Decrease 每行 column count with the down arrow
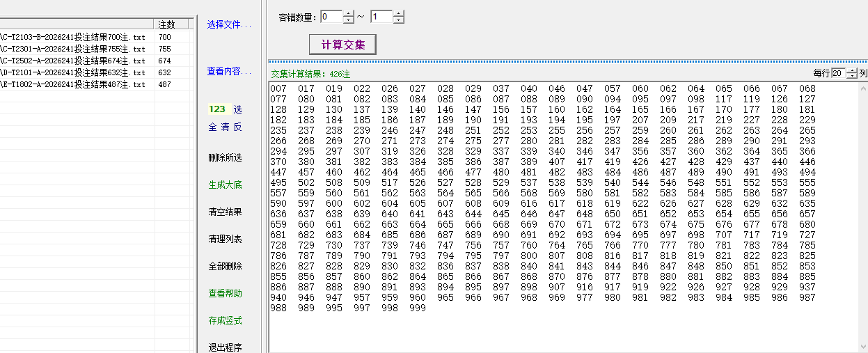 [852, 76]
